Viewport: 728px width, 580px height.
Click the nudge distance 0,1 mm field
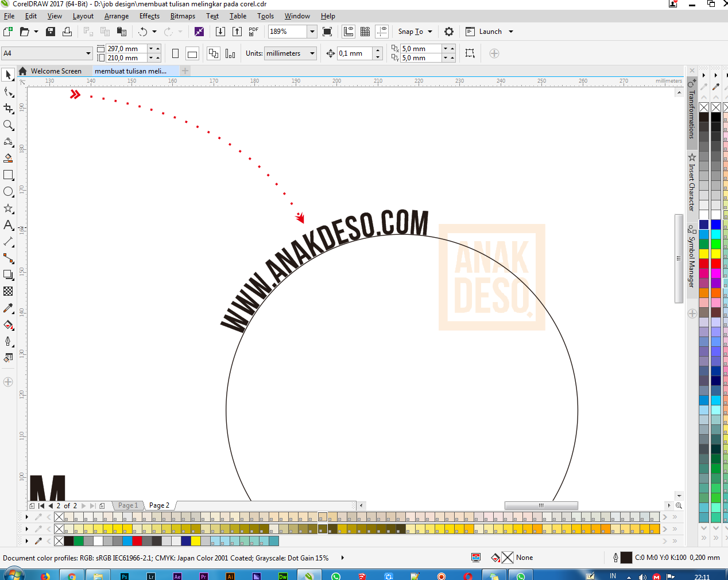click(355, 53)
